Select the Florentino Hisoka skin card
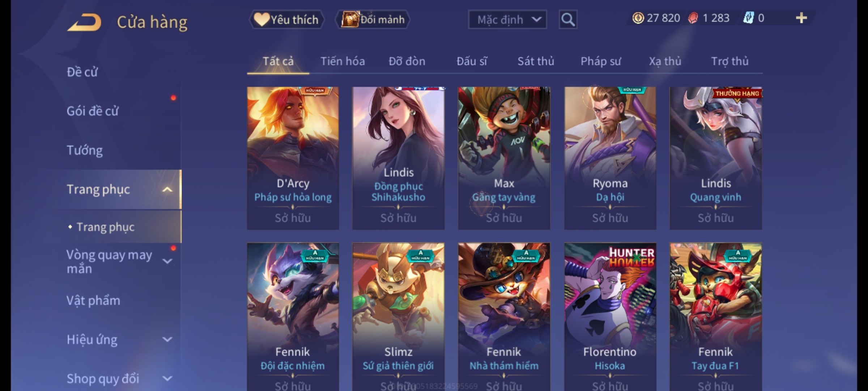 click(610, 317)
